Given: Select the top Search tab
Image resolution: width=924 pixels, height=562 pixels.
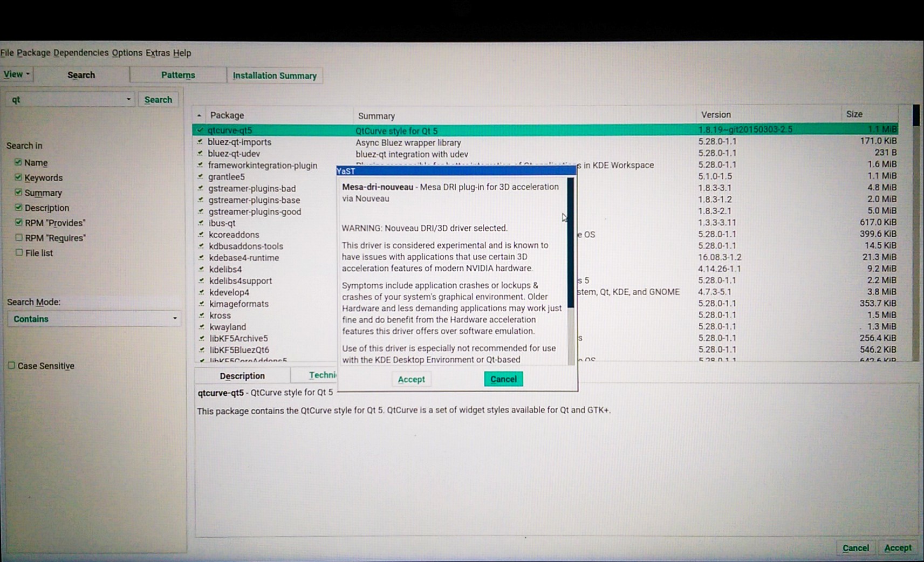Looking at the screenshot, I should tap(81, 75).
